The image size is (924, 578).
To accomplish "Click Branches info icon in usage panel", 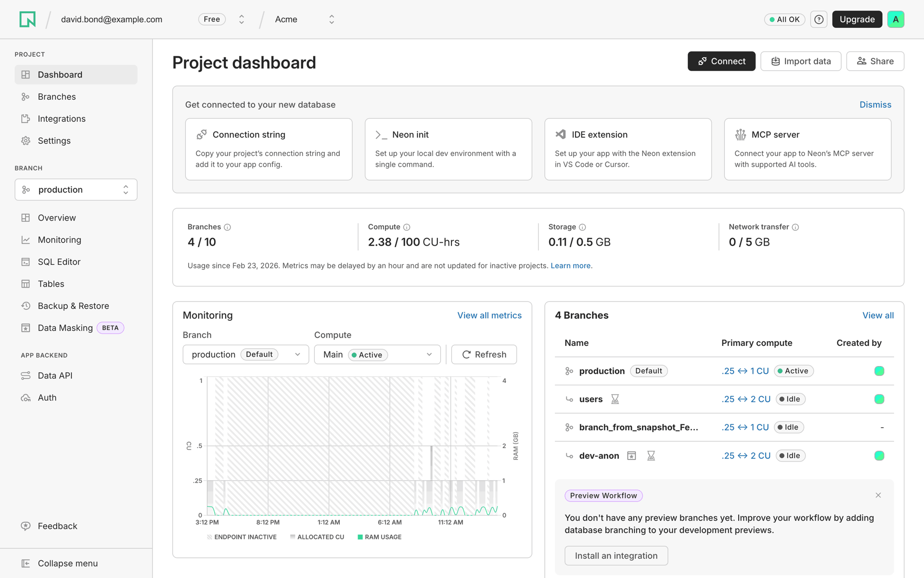I will [228, 227].
